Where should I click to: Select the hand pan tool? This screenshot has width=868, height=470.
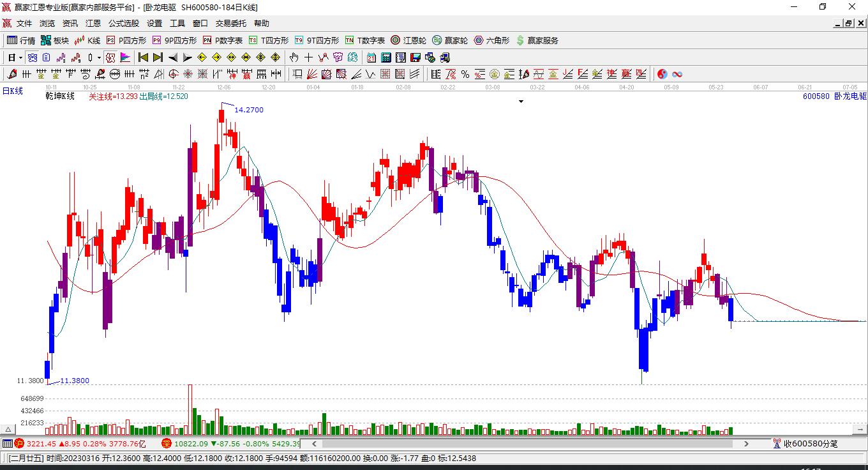pyautogui.click(x=294, y=57)
